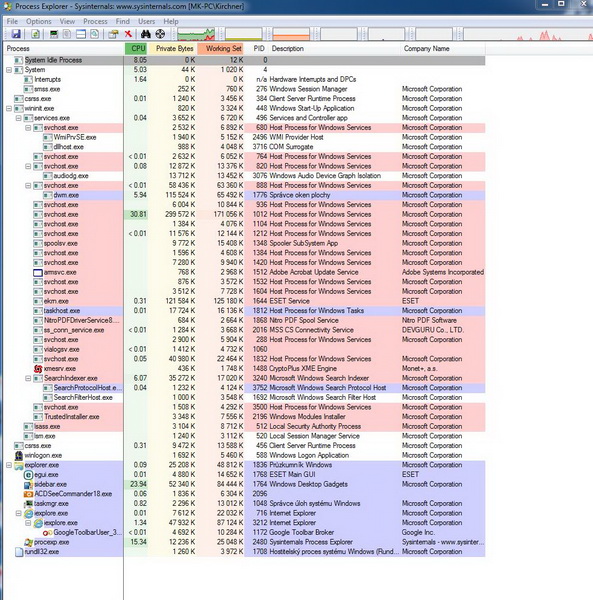Click the Refresh Now toolbar icon
The height and width of the screenshot is (600, 593).
(x=35, y=34)
